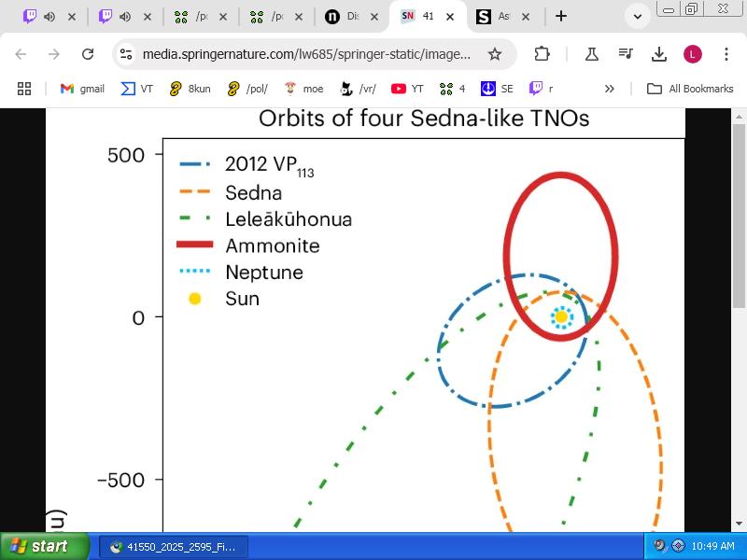Expand the tab search dropdown
Viewport: 747px width, 560px height.
[638, 16]
